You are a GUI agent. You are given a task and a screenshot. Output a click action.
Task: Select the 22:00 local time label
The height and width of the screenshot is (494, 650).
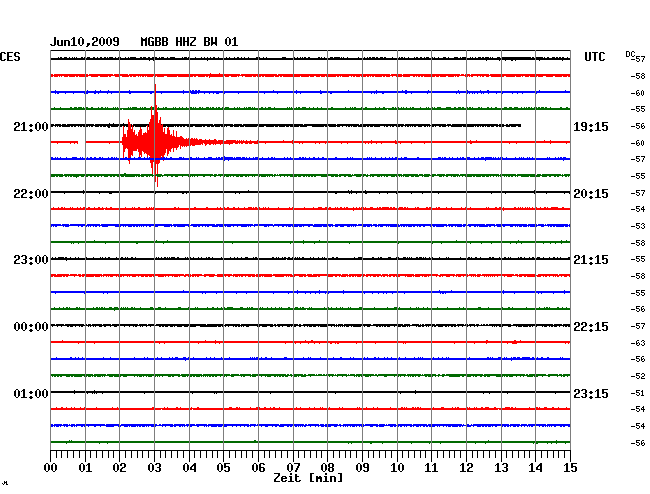click(31, 194)
